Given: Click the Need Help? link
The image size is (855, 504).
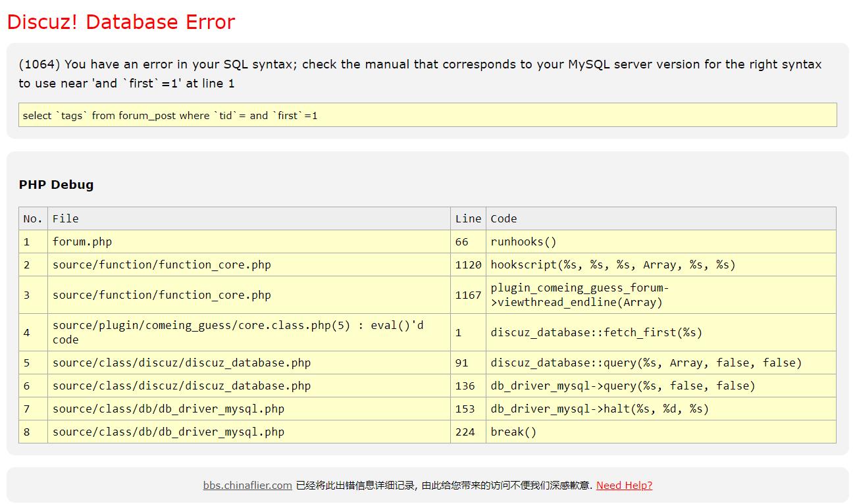Looking at the screenshot, I should pyautogui.click(x=624, y=486).
